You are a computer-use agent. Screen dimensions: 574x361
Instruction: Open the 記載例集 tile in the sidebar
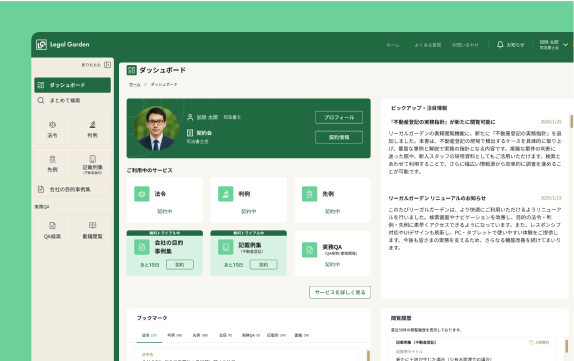(x=92, y=163)
